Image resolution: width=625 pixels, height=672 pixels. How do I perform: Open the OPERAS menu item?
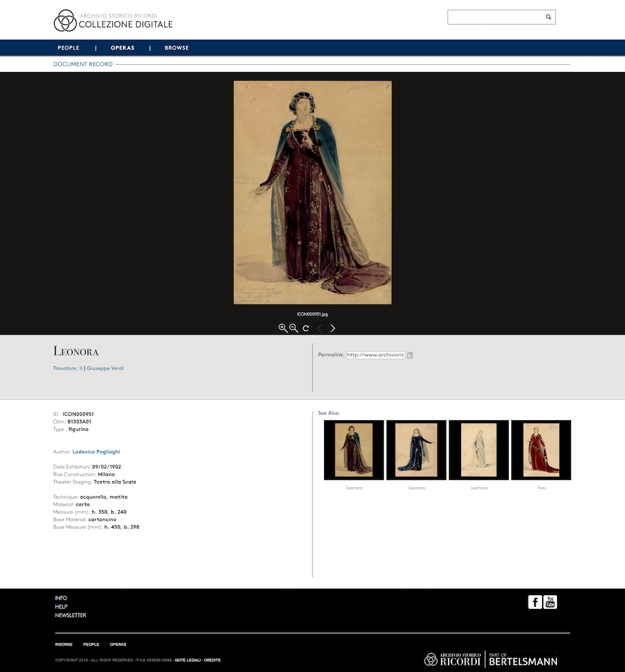123,48
